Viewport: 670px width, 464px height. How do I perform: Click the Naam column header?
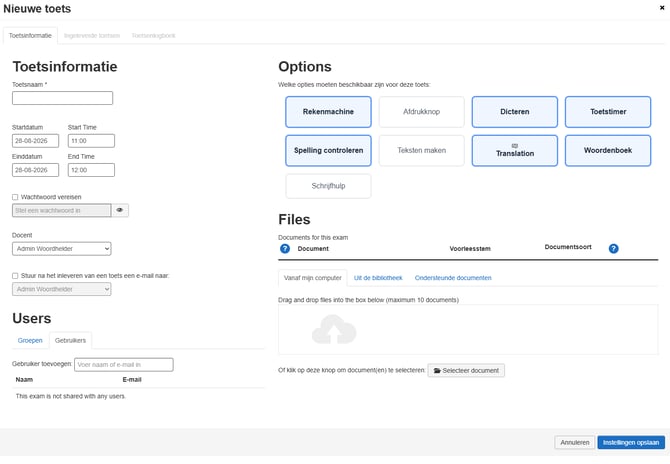point(24,379)
